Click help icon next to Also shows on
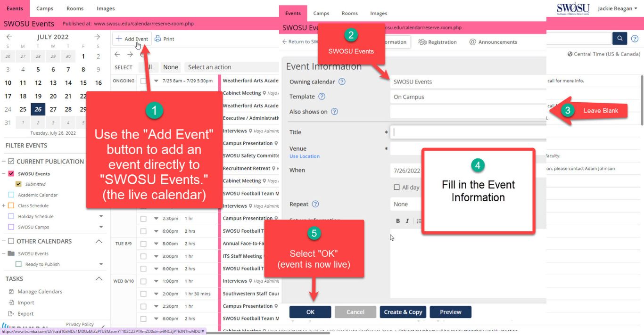Screen dimensions: 644x335 (335, 112)
